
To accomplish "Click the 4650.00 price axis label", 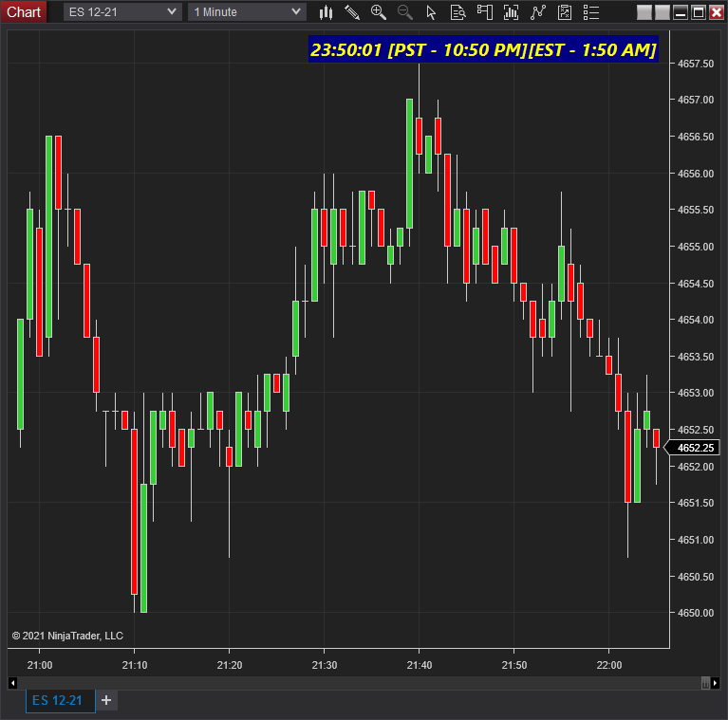I will pos(696,613).
